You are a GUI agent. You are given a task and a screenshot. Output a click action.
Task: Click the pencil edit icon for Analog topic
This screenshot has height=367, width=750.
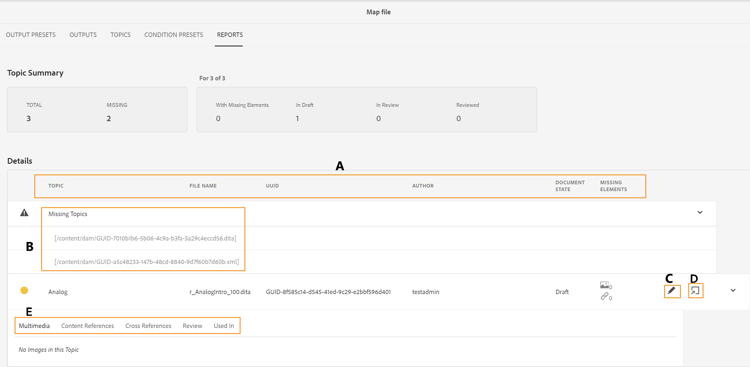[x=672, y=290]
